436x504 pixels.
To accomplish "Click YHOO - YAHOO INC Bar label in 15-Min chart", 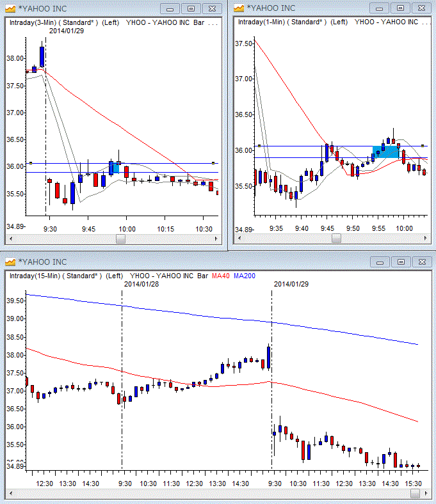I will [169, 276].
